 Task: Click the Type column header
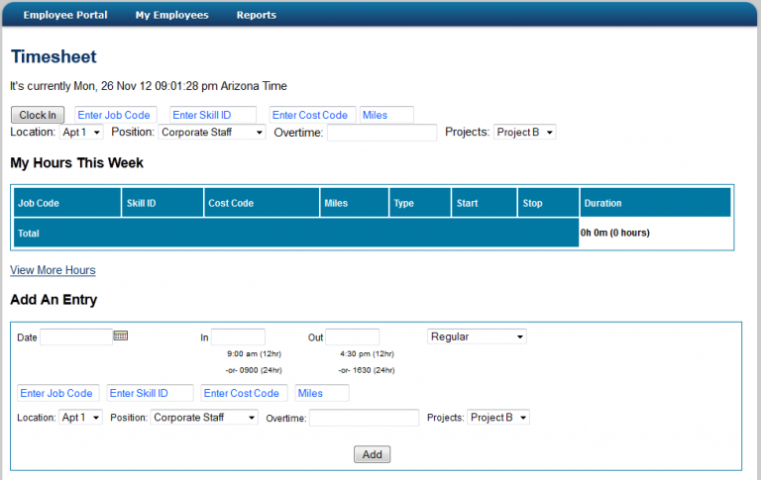coord(420,203)
